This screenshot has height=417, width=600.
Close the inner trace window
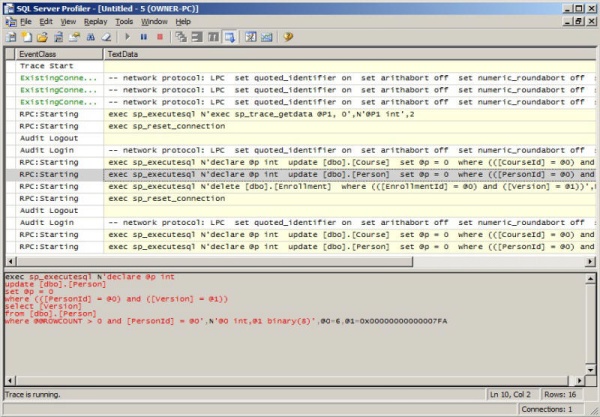pyautogui.click(x=591, y=22)
